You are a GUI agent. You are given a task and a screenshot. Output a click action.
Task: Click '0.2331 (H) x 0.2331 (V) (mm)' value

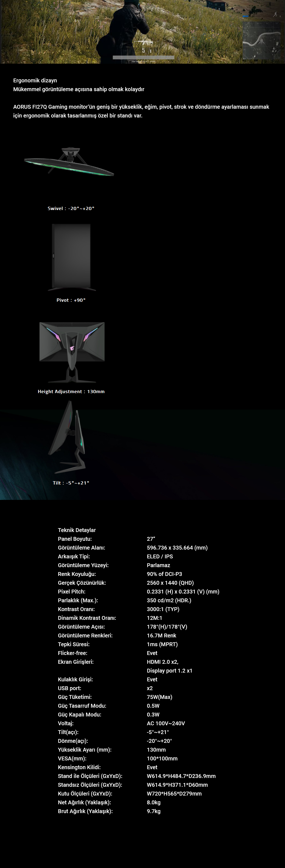[x=183, y=591]
